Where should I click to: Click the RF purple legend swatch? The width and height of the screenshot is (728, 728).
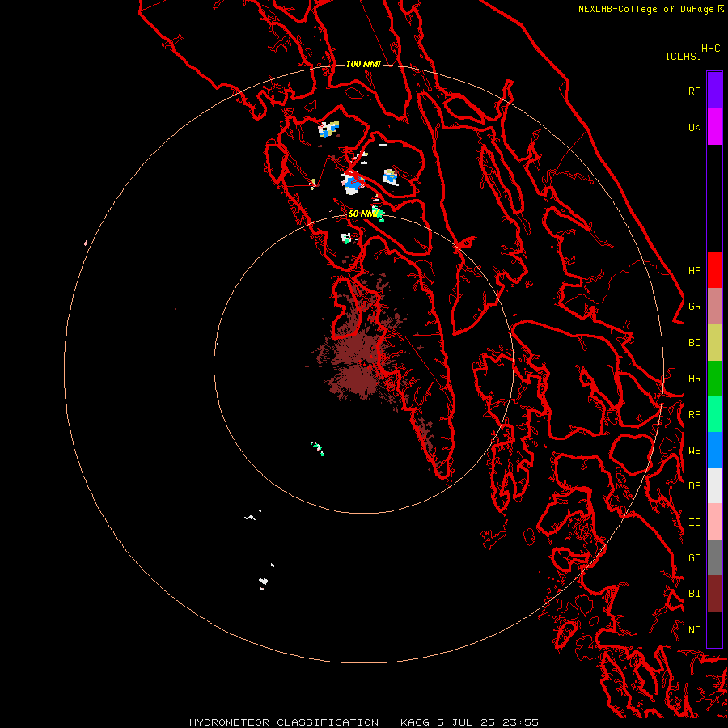714,91
